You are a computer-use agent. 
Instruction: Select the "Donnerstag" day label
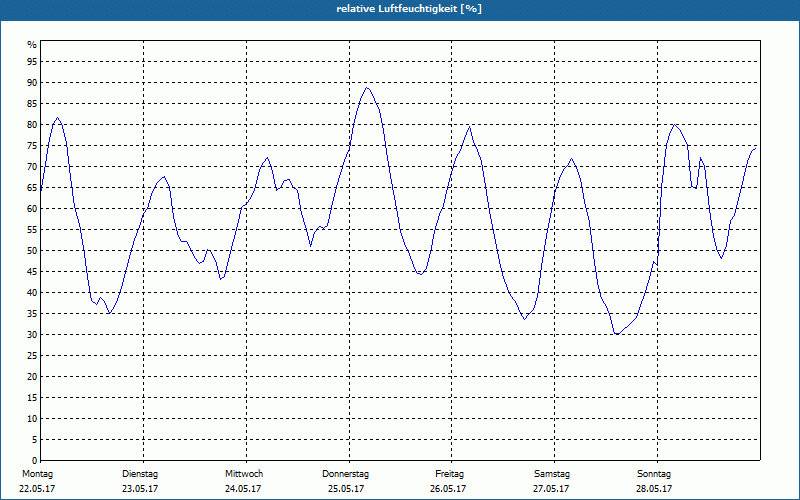coord(345,474)
